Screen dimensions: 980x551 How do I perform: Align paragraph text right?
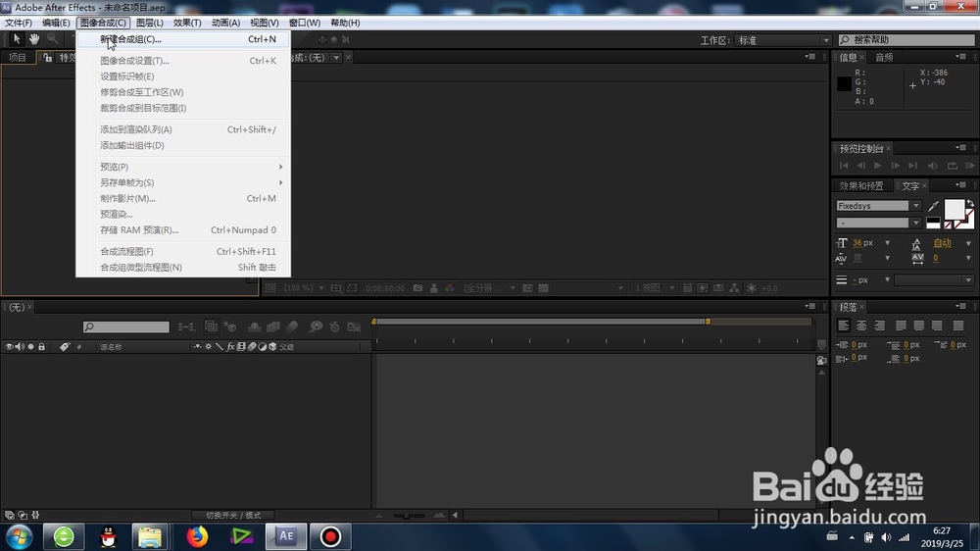point(879,326)
